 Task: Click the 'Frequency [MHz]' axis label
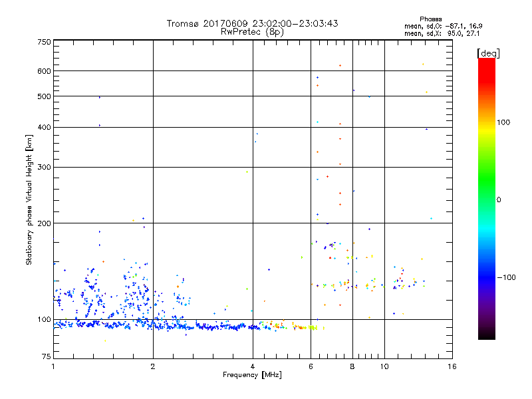(x=252, y=375)
